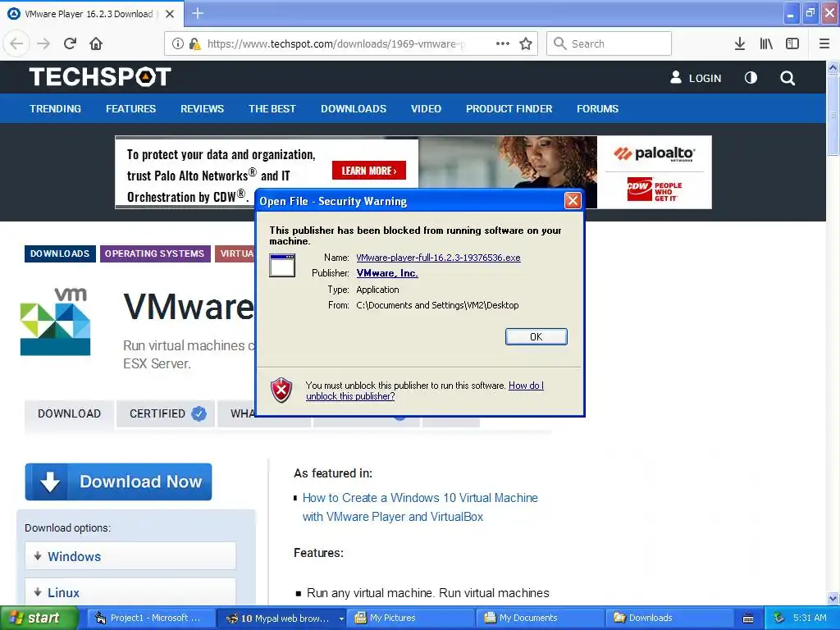This screenshot has width=840, height=630.
Task: Open the VIDEO navigation item
Action: (x=426, y=109)
